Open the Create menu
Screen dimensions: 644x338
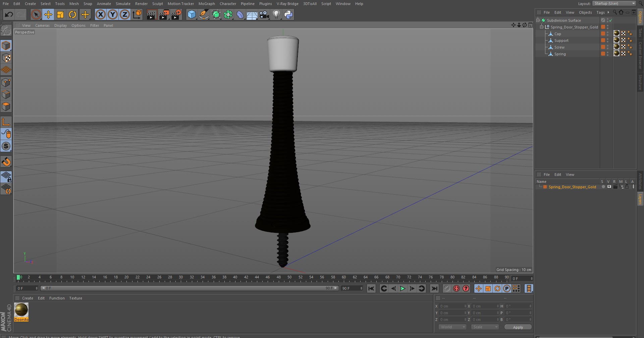(x=30, y=4)
